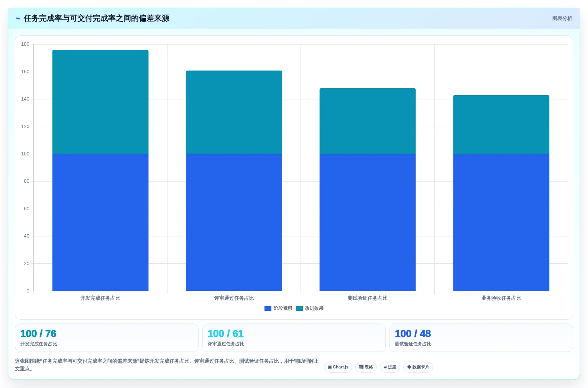The image size is (588, 388).
Task: Select the teal bar segment for 测试验证任务占比
Action: [x=368, y=121]
